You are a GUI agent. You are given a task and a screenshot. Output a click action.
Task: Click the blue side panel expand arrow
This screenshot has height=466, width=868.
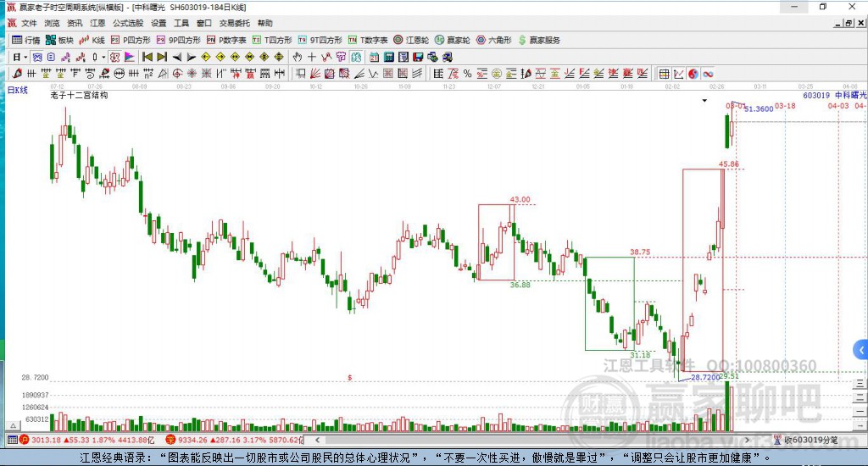(x=861, y=350)
